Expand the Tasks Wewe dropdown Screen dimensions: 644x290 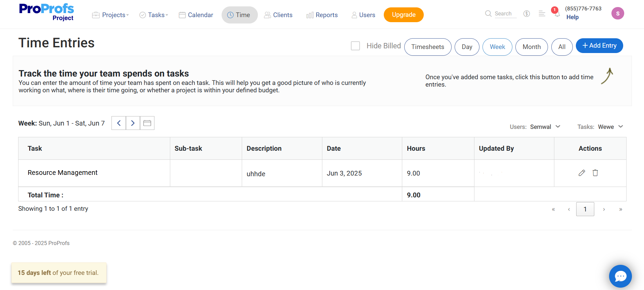point(610,127)
